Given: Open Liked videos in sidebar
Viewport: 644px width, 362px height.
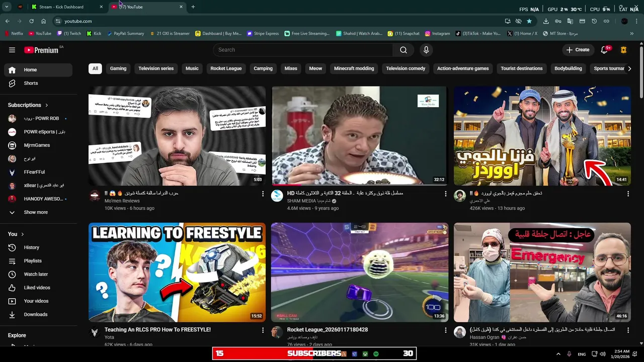Looking at the screenshot, I should coord(38,288).
